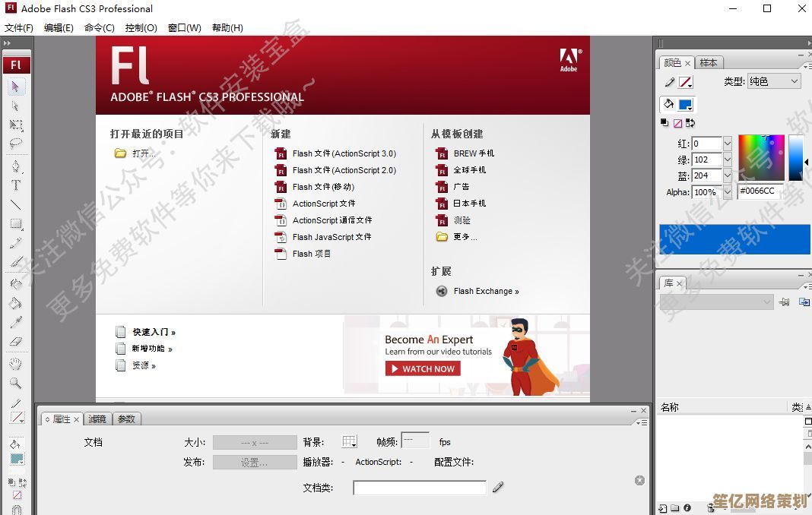Open the 窗口(W) menu

tap(184, 28)
